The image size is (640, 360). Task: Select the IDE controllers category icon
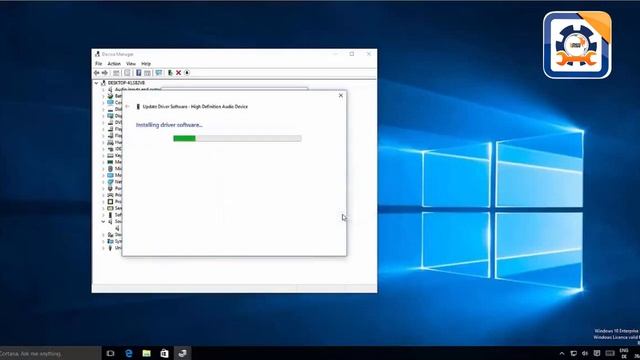coord(110,149)
